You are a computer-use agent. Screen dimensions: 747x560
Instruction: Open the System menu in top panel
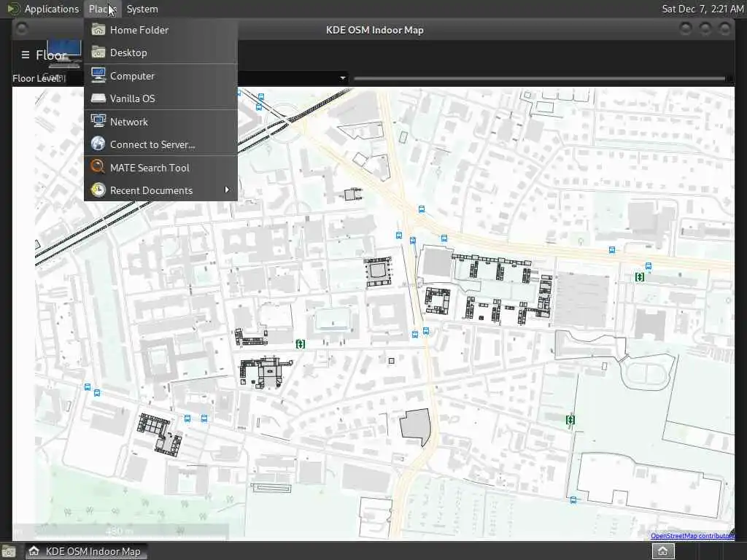point(142,9)
